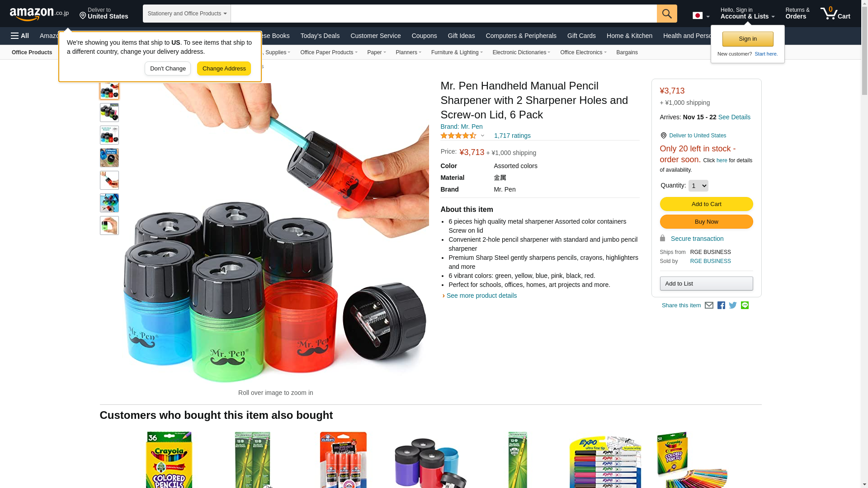Open Today's Deals menu item
The width and height of the screenshot is (868, 488).
320,36
